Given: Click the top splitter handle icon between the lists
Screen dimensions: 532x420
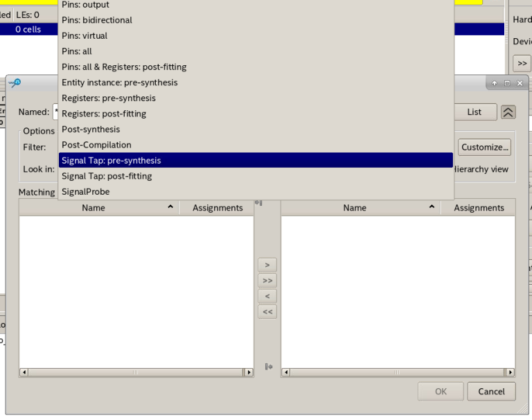Looking at the screenshot, I should click(x=259, y=203).
